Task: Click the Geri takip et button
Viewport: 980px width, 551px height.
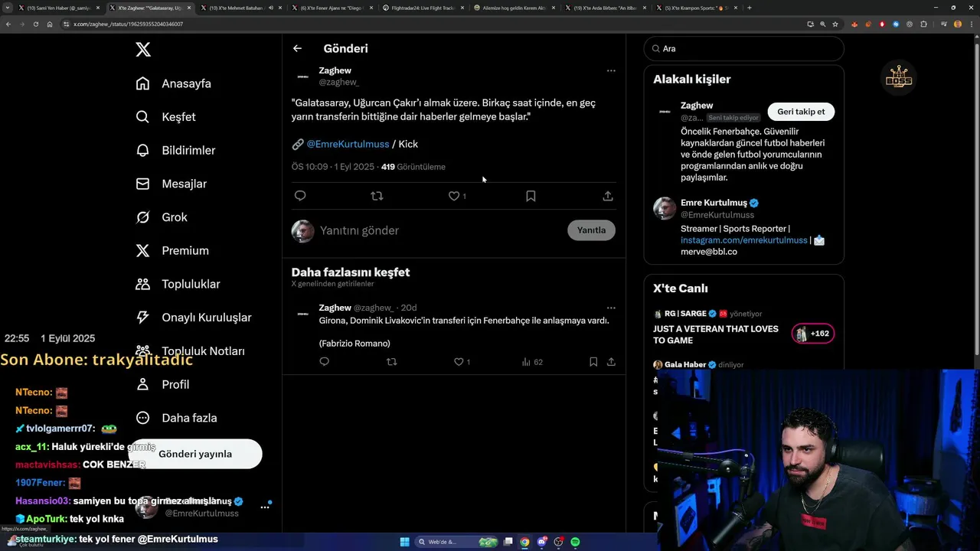Action: (801, 112)
